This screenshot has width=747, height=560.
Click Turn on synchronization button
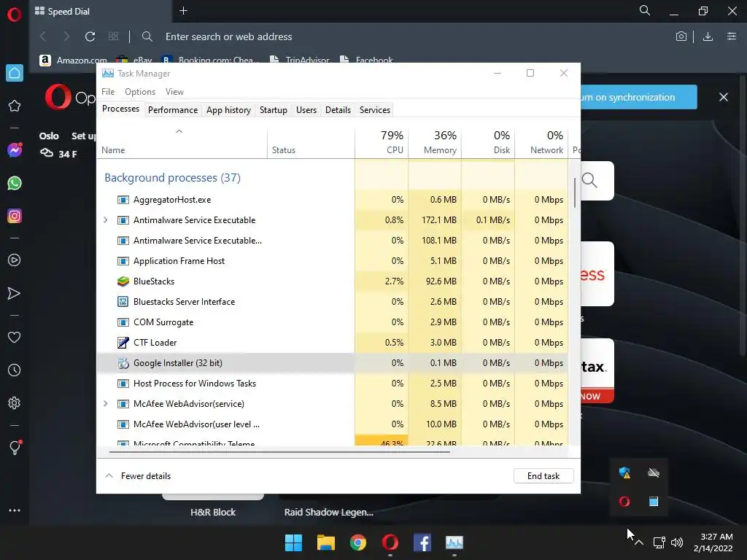pyautogui.click(x=639, y=97)
